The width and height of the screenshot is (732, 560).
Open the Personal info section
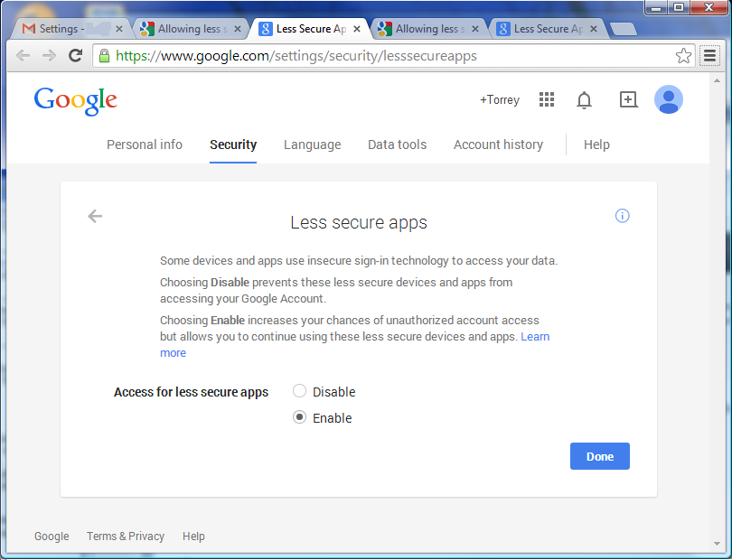coord(145,145)
